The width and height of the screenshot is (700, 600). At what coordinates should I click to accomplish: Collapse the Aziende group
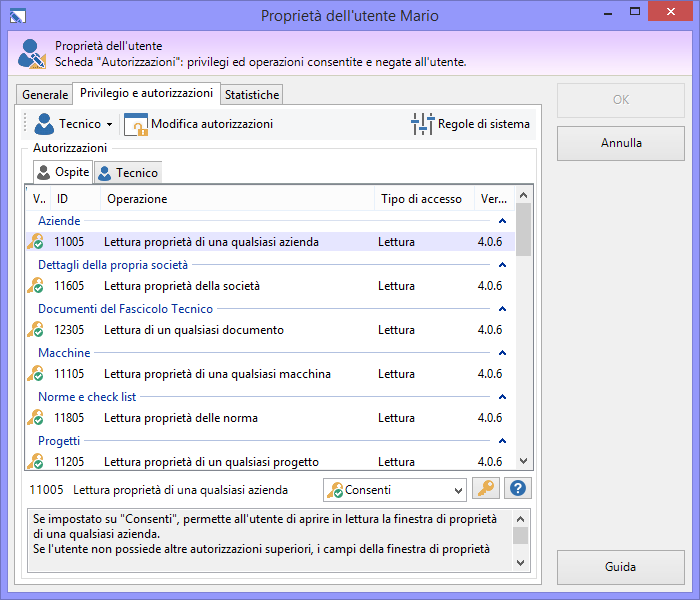click(x=503, y=221)
